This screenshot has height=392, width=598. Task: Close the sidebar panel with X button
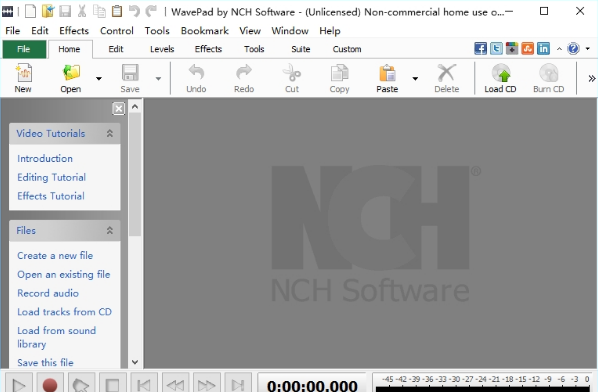tap(119, 109)
